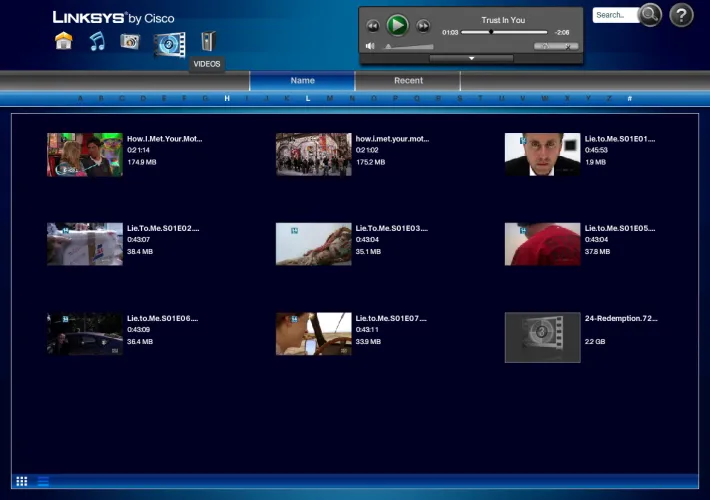Switch to the Recent tab
This screenshot has width=710, height=500.
tap(408, 81)
